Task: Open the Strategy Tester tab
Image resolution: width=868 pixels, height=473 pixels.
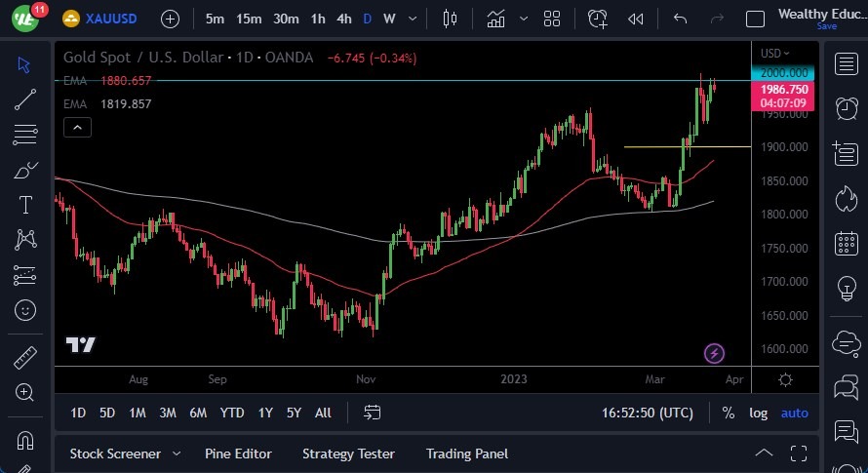Action: pos(348,453)
